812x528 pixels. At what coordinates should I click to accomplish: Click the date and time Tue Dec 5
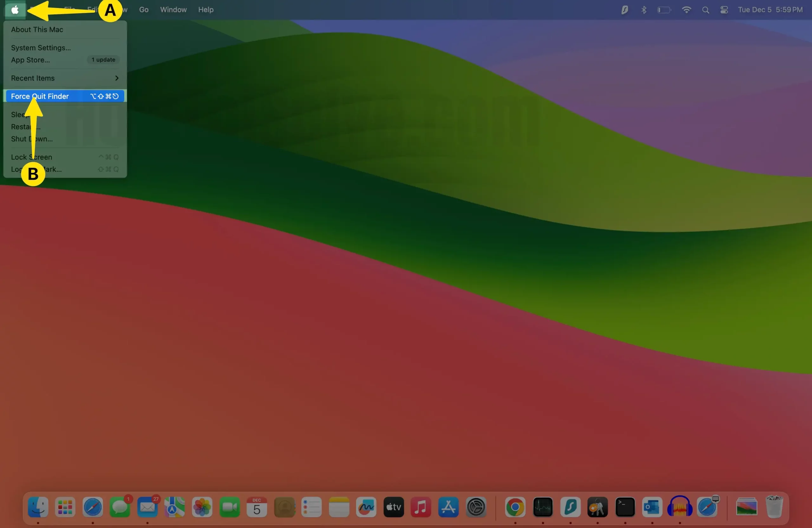click(x=770, y=10)
